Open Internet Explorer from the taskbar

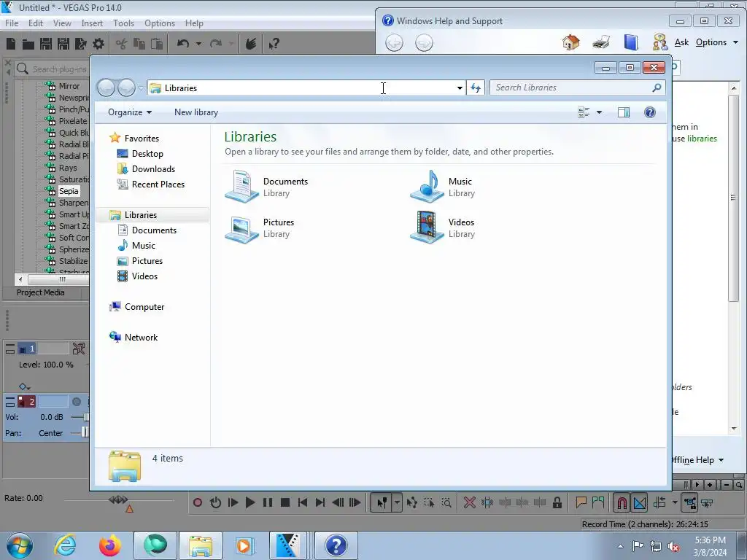click(65, 545)
